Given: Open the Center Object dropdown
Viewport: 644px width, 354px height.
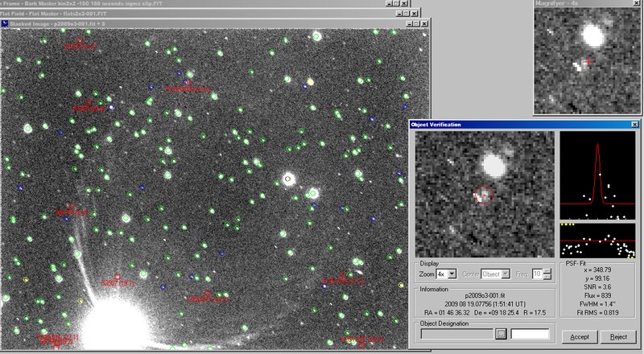Looking at the screenshot, I should point(506,274).
